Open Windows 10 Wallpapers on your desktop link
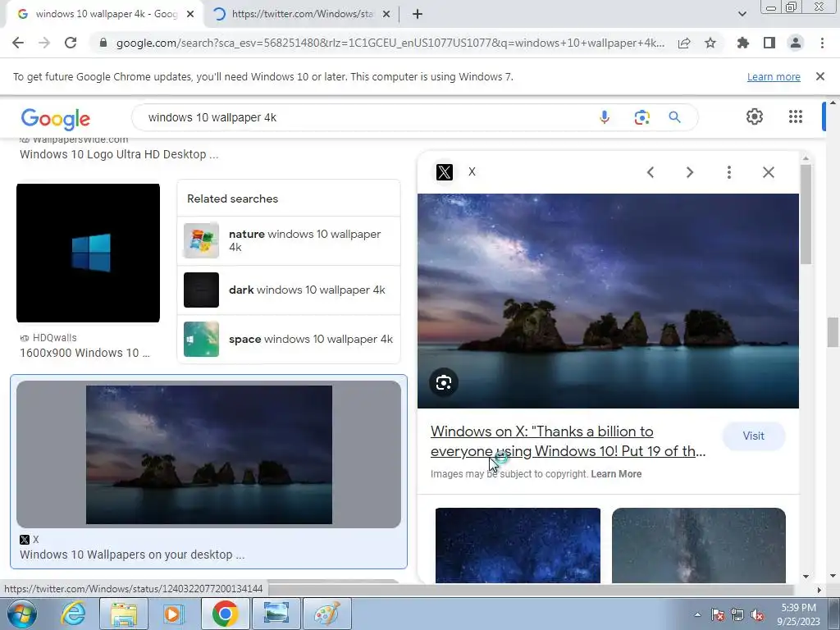This screenshot has width=840, height=630. 132,555
